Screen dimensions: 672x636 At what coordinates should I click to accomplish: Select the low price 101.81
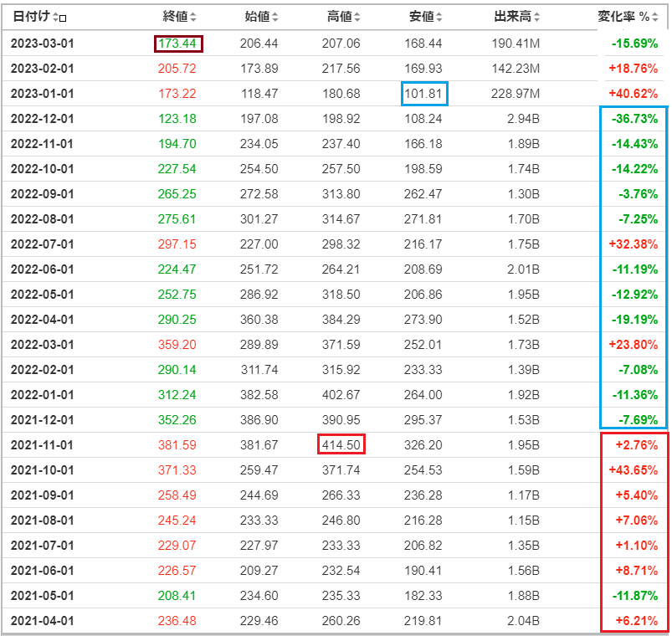423,94
